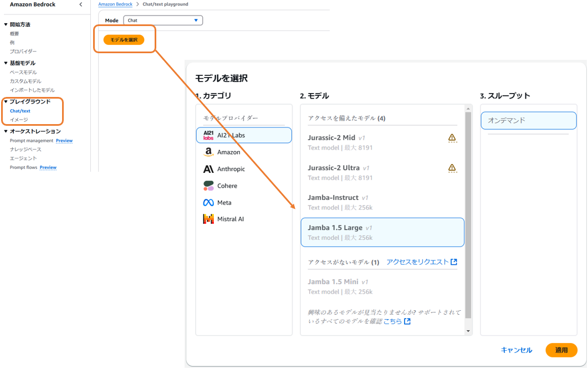588x369 pixels.
Task: Select the Jurassic-2 Mid model
Action: point(382,142)
